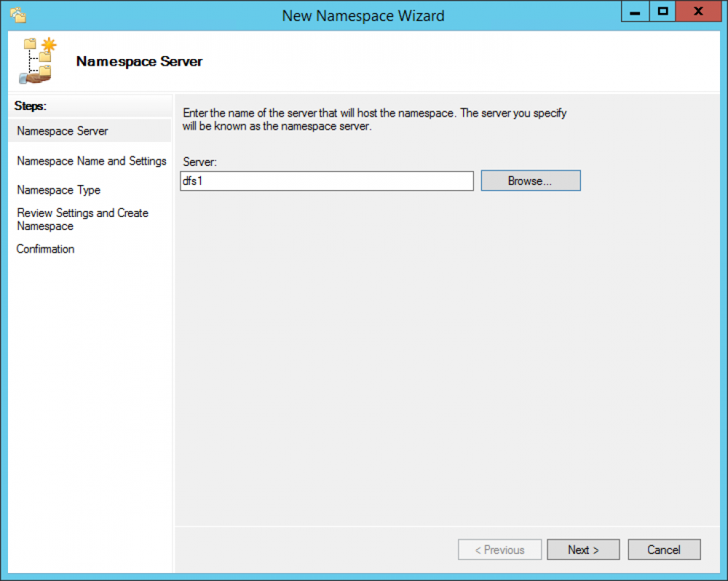Click Next to proceed in the wizard
Image resolution: width=728 pixels, height=581 pixels.
click(583, 550)
